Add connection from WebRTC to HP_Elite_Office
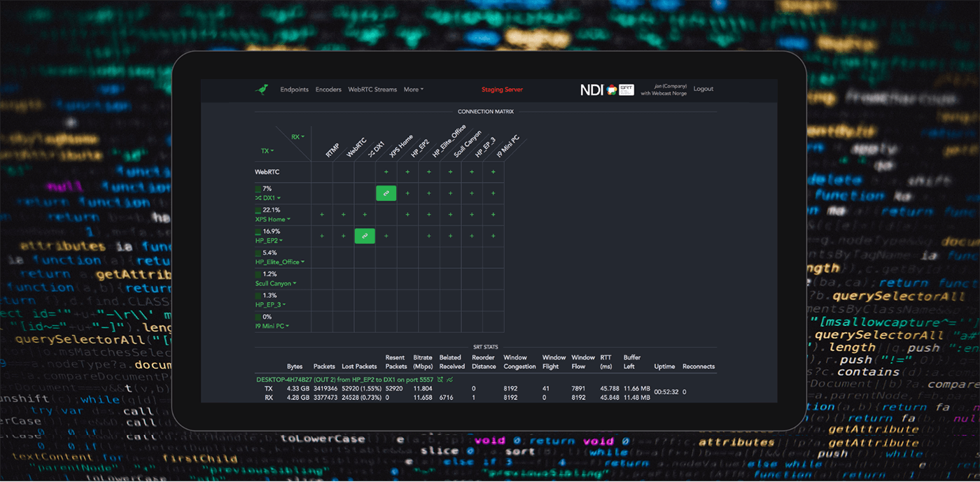 (429, 172)
